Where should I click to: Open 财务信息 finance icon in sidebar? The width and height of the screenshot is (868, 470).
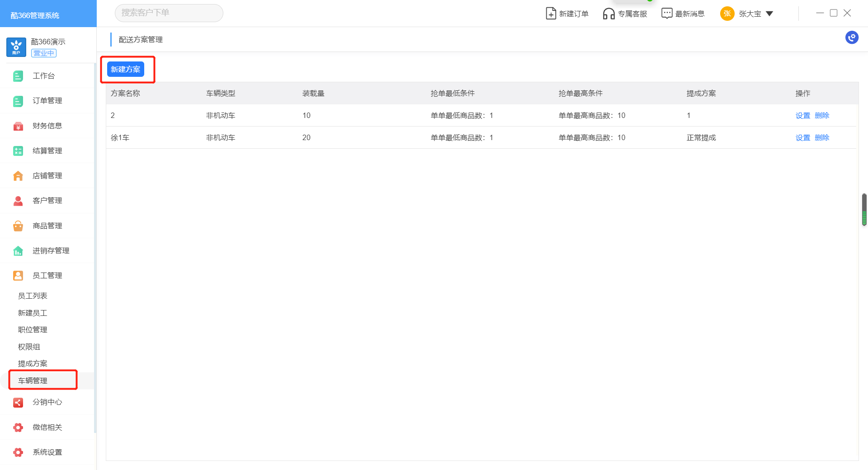[18, 126]
